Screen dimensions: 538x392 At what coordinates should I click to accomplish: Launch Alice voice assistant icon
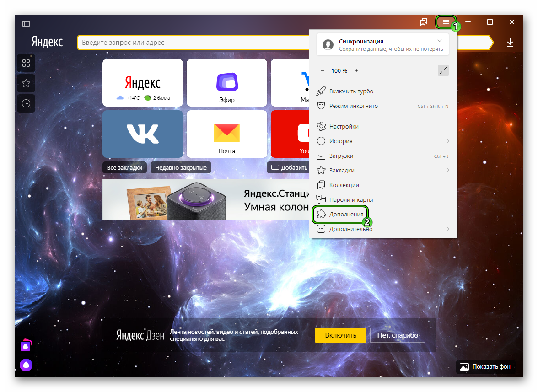[x=26, y=365]
